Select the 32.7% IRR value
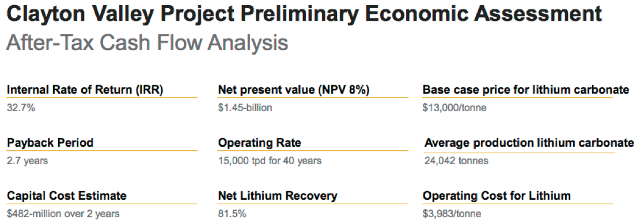 pyautogui.click(x=21, y=108)
